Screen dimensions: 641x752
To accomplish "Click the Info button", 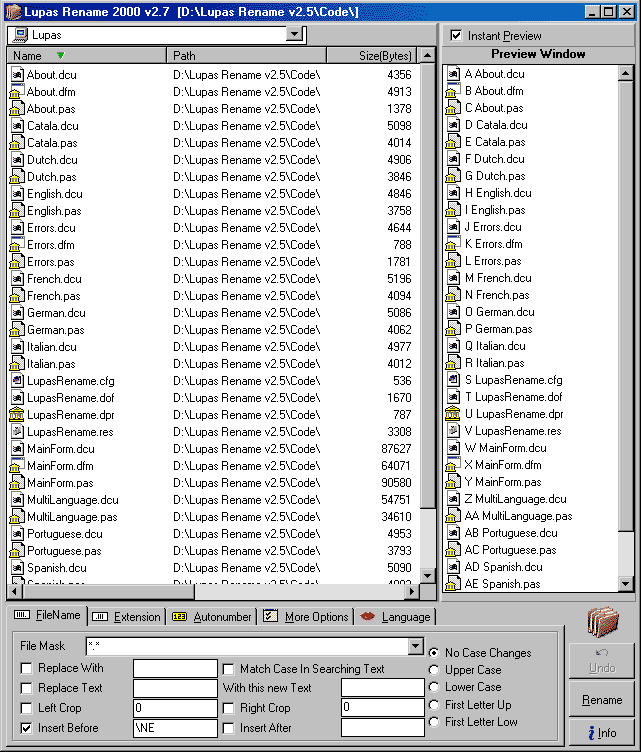I will [602, 733].
